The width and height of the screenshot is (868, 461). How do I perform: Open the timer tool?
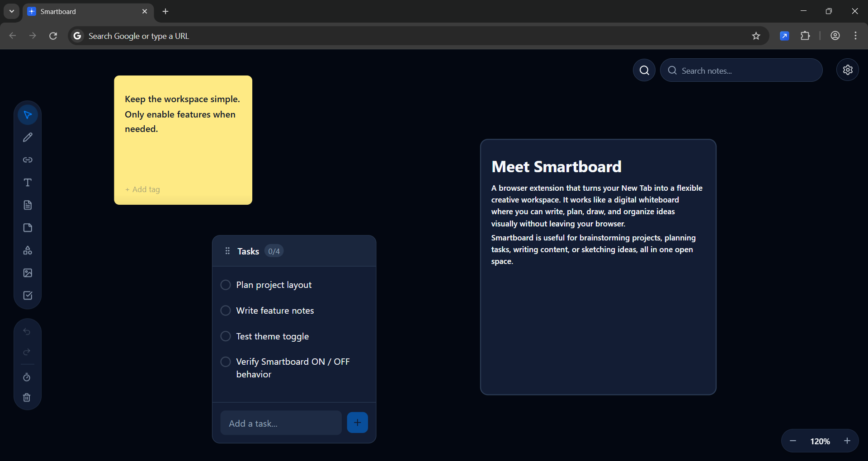[27, 377]
